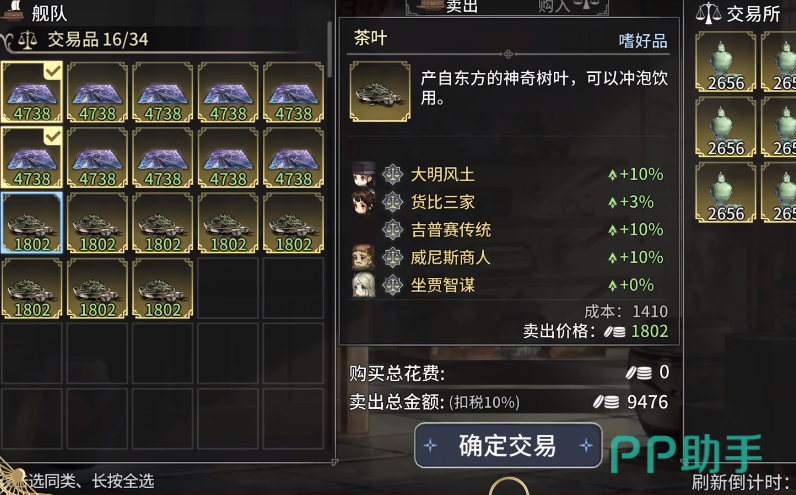Click the 货比三家 character portrait
The image size is (796, 495).
pyautogui.click(x=363, y=202)
